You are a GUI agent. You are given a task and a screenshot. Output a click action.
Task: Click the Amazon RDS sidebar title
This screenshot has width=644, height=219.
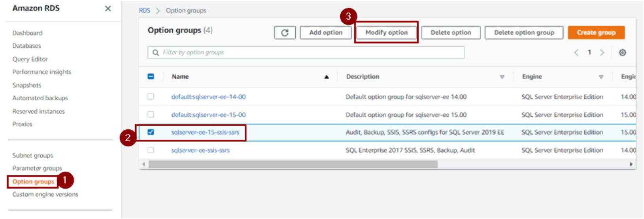36,8
